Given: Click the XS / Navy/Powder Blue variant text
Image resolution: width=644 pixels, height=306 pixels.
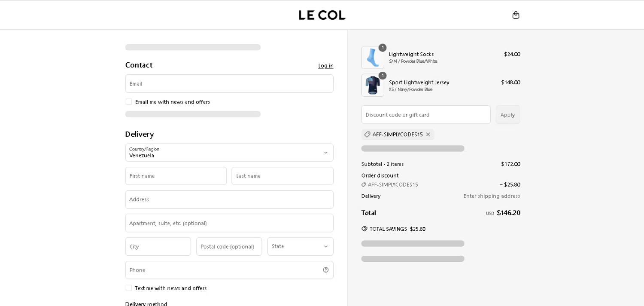Looking at the screenshot, I should [410, 89].
